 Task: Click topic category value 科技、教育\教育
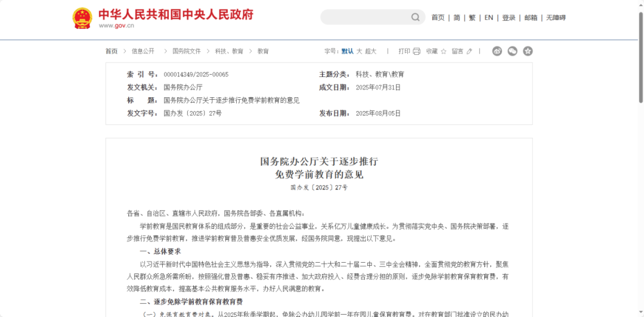[380, 75]
